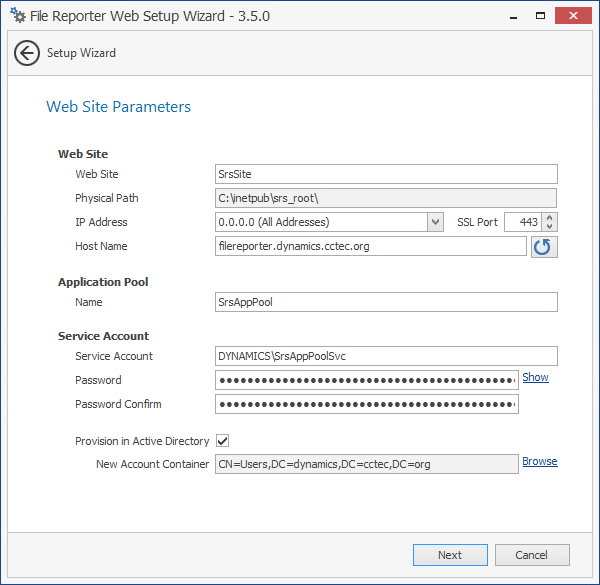This screenshot has height=585, width=600.
Task: Click the Physical Path field
Action: [x=386, y=198]
